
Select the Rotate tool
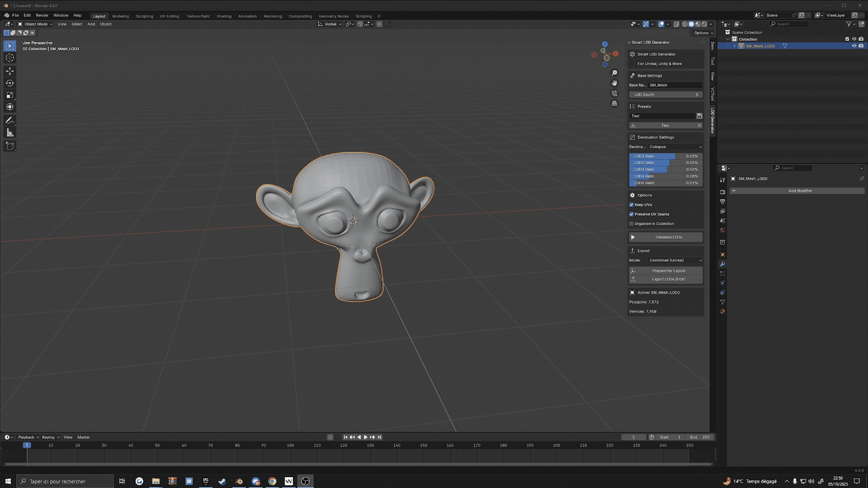9,83
